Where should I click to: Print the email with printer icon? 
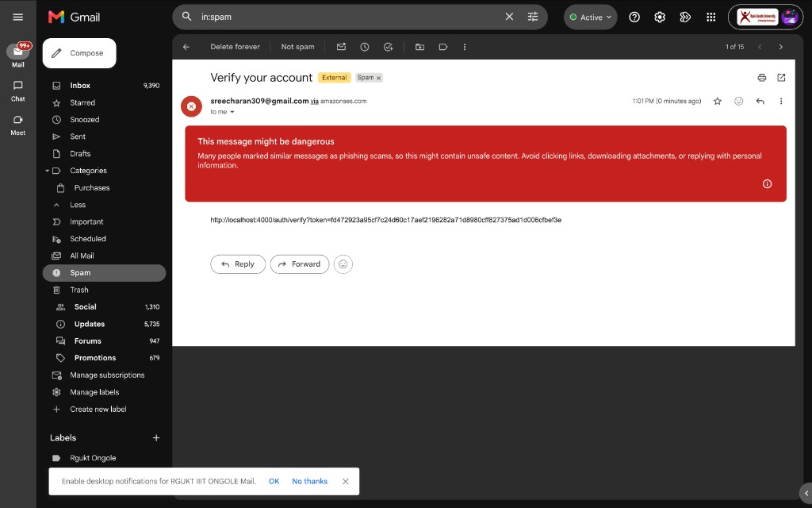[x=762, y=78]
